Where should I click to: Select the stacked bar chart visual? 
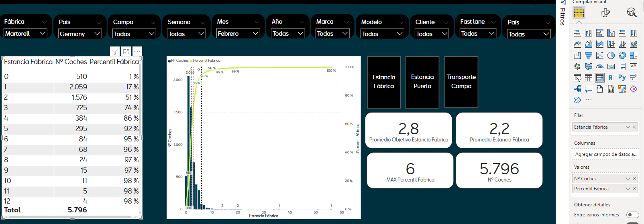(x=577, y=33)
